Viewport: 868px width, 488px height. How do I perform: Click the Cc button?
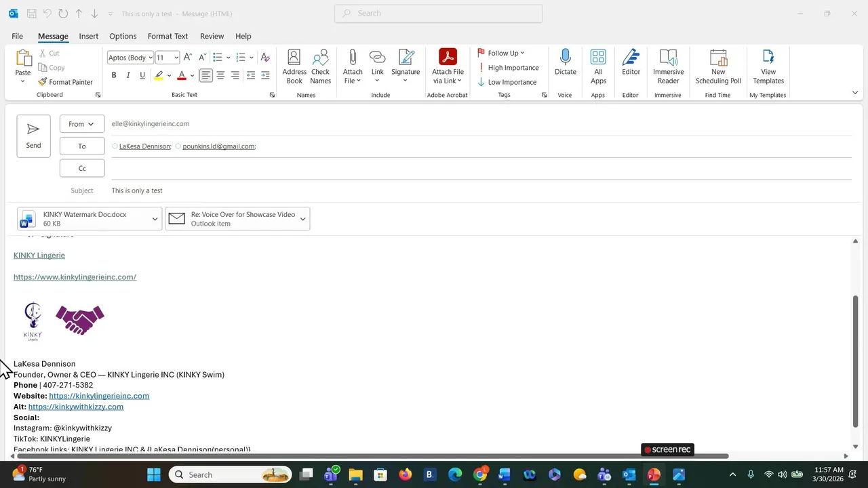coord(82,168)
